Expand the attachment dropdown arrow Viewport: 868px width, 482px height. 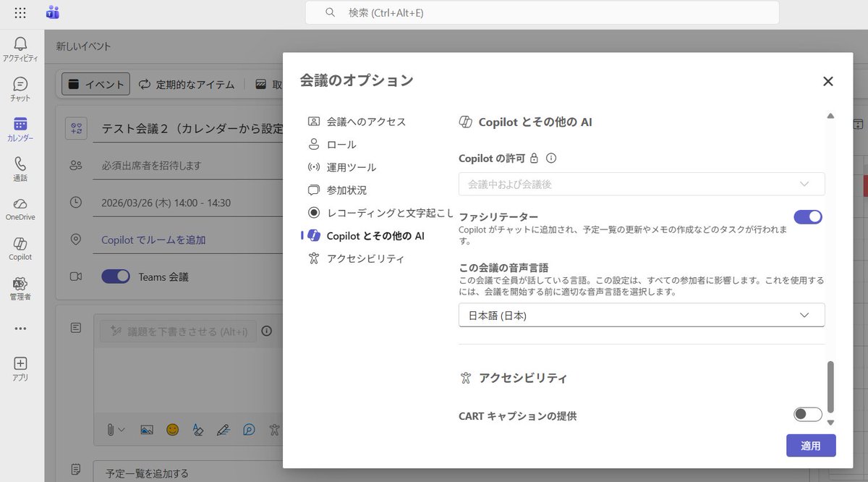click(122, 430)
